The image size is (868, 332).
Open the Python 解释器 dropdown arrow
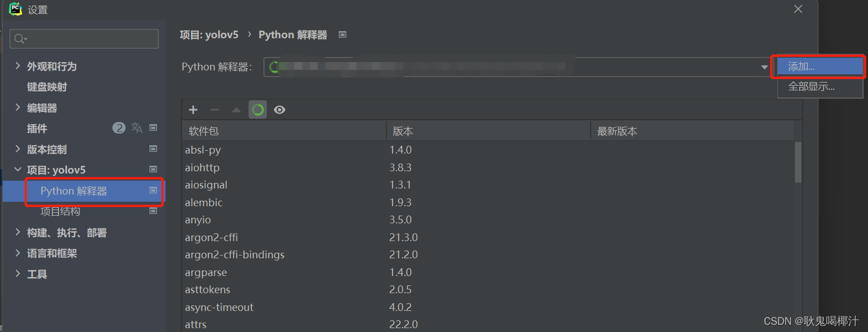coord(764,67)
